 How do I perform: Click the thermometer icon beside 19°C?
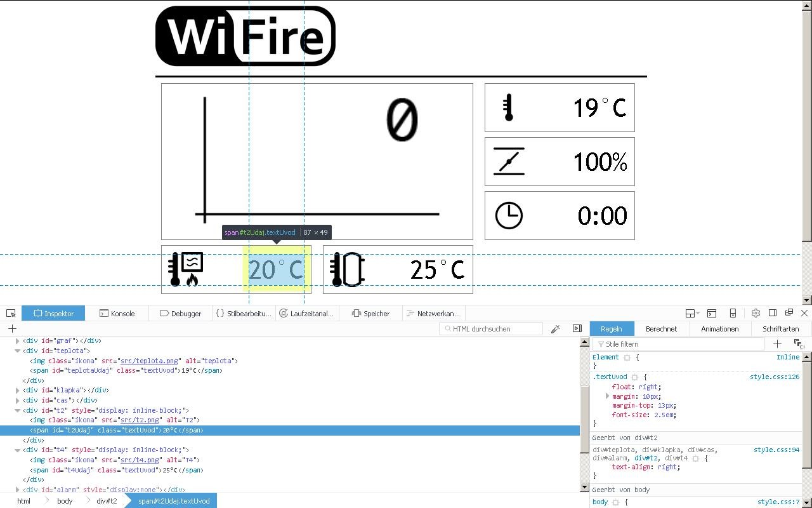[x=508, y=107]
